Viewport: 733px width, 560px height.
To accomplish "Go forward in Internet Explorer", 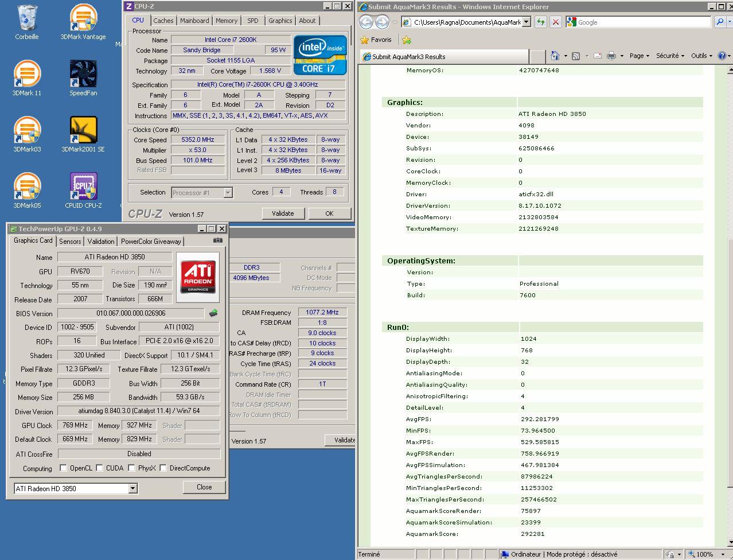I will click(382, 22).
